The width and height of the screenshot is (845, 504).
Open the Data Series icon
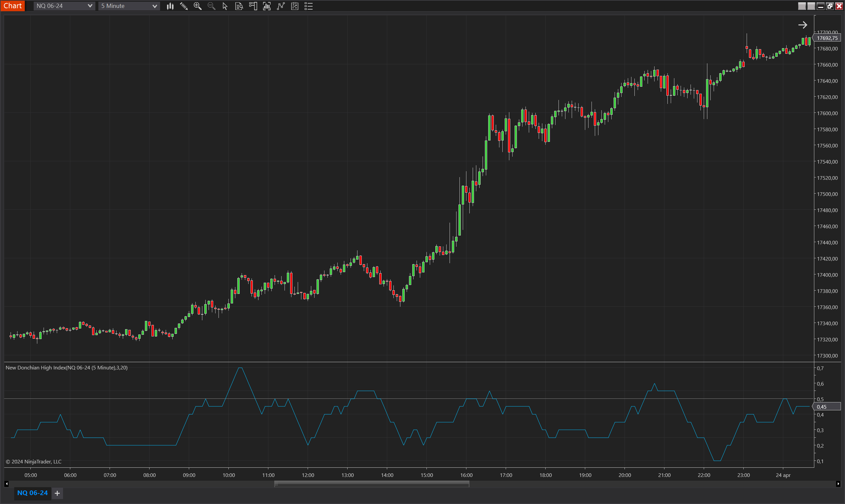point(267,6)
